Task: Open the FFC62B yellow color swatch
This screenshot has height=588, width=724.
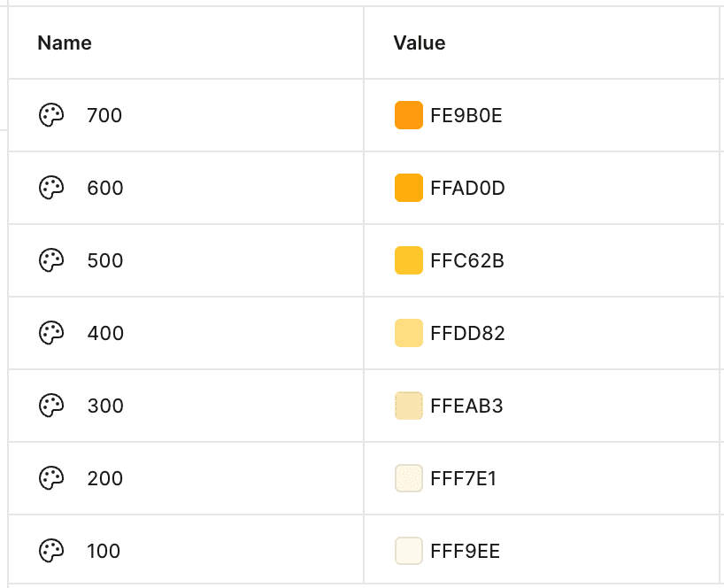Action: point(409,260)
